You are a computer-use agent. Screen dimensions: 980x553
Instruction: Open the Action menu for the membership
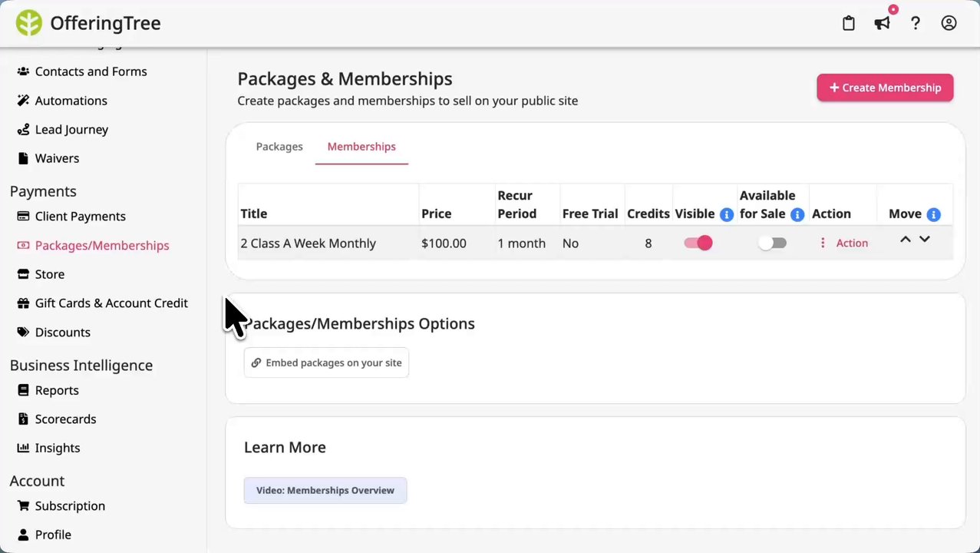pyautogui.click(x=843, y=243)
